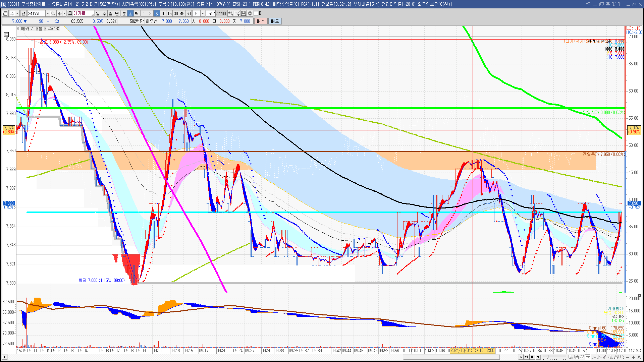The height and width of the screenshot is (362, 644).
Task: Open chart settings gear icon
Action: pos(250,13)
